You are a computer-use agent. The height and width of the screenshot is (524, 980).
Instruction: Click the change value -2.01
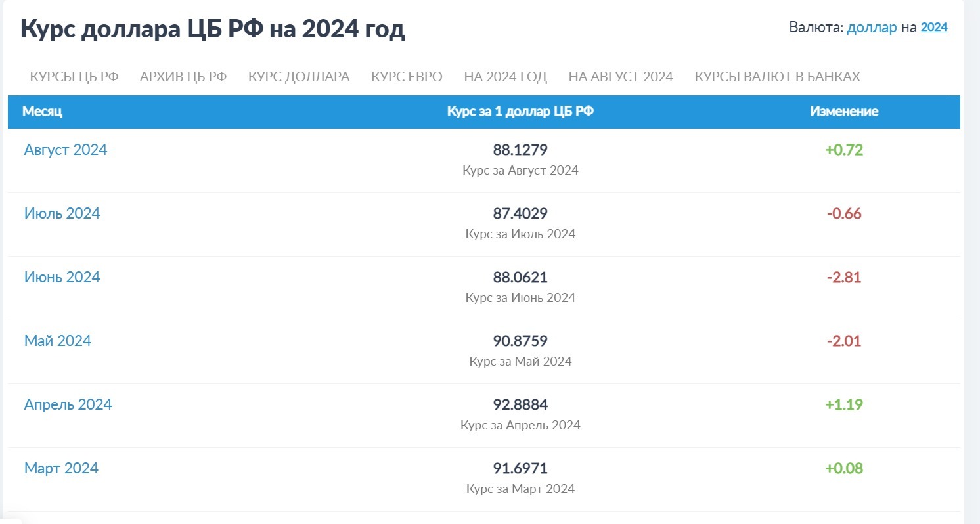coord(844,341)
